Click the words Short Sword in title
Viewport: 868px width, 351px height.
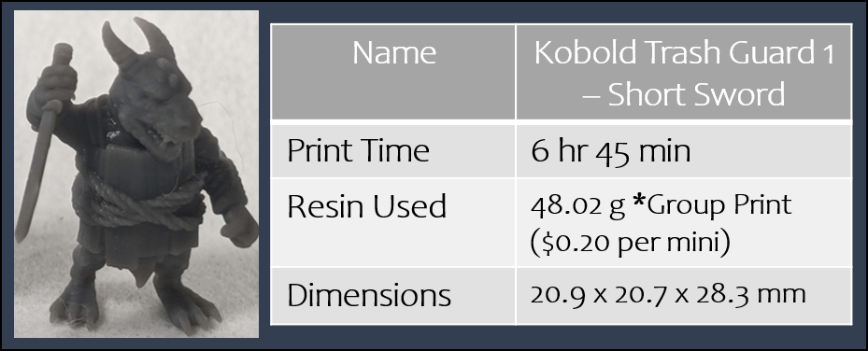pyautogui.click(x=697, y=94)
